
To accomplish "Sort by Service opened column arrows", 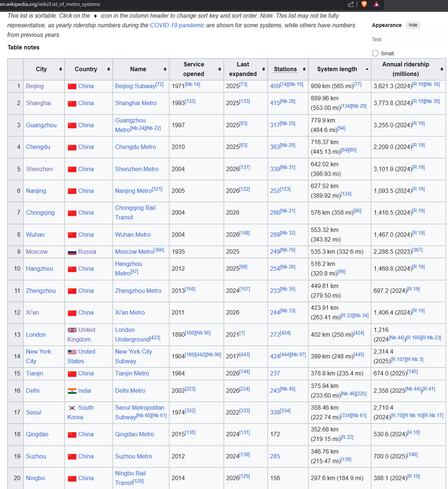I will 220,69.
